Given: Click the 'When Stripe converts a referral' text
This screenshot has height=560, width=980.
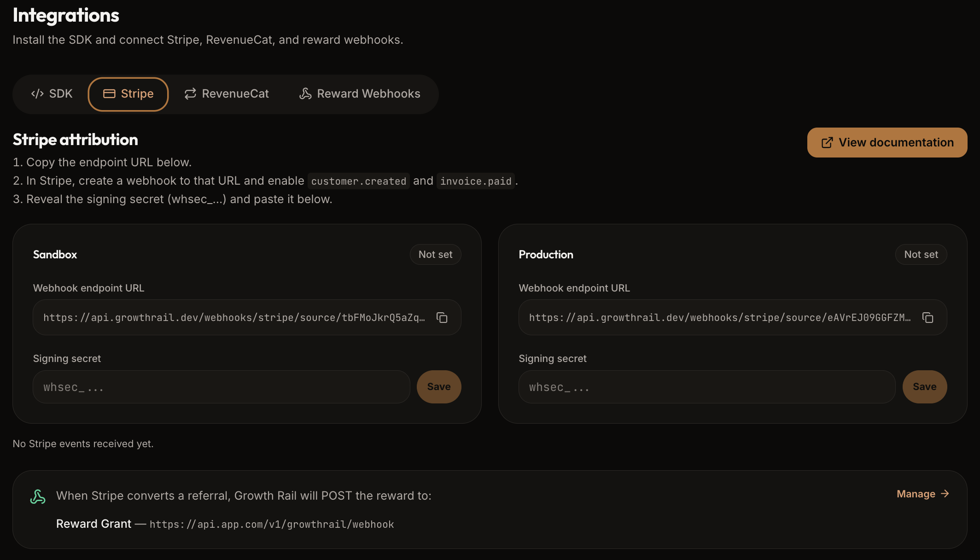Looking at the screenshot, I should (244, 496).
